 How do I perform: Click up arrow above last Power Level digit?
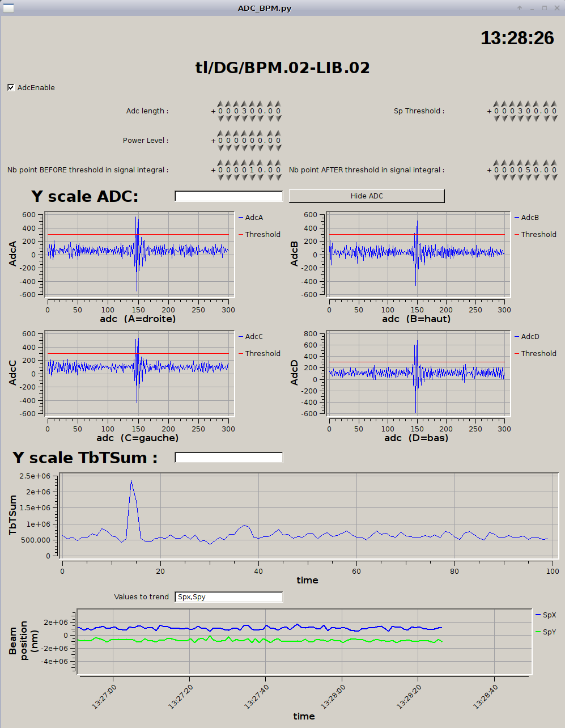pos(278,133)
